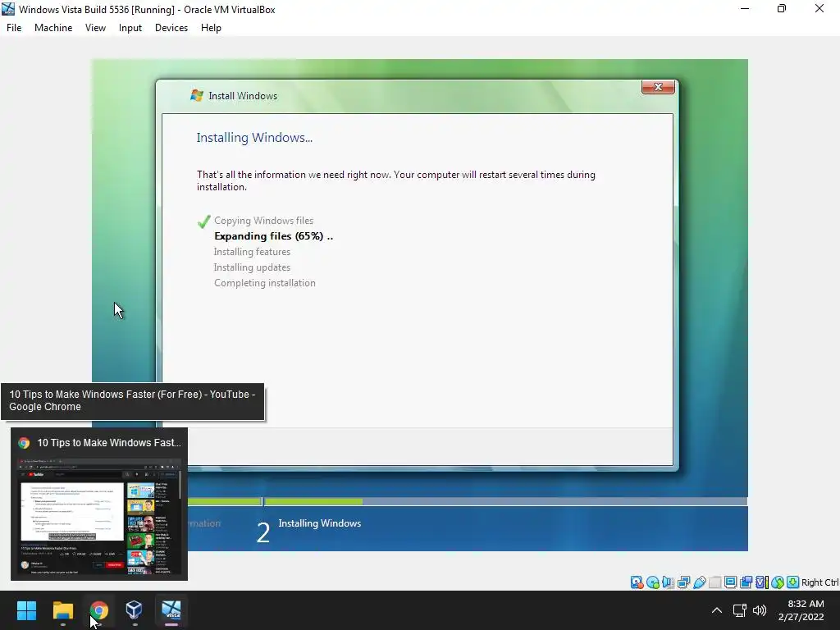Click the 'Expanding files (65%)' step text
Screen dimensions: 840x630
[x=273, y=236]
